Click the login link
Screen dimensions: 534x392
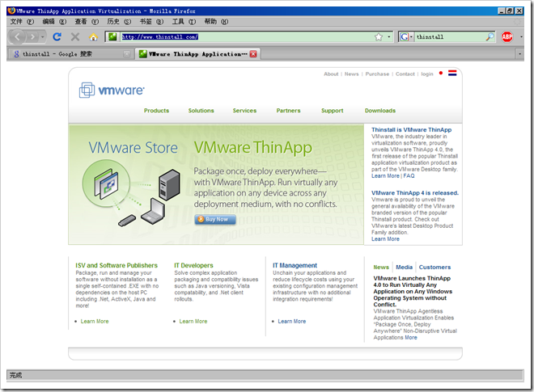tap(426, 74)
